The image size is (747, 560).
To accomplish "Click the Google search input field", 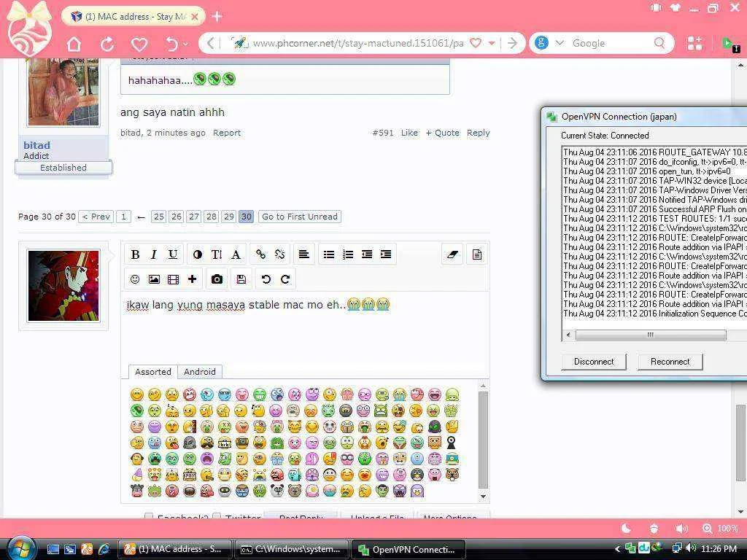I will coord(610,43).
